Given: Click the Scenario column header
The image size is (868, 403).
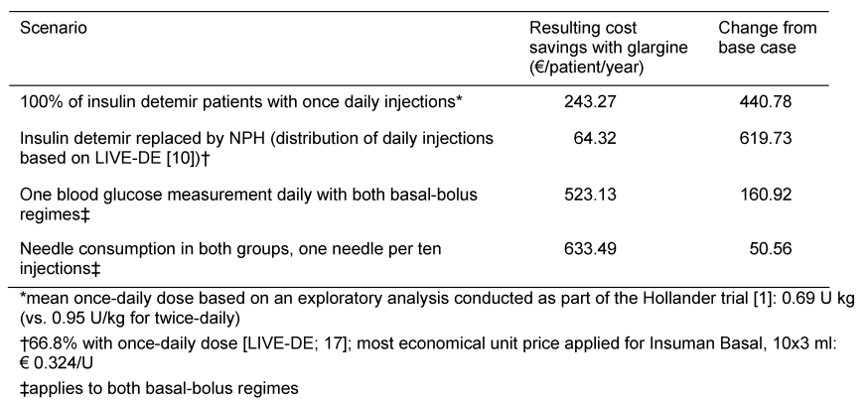Looking at the screenshot, I should tap(54, 29).
